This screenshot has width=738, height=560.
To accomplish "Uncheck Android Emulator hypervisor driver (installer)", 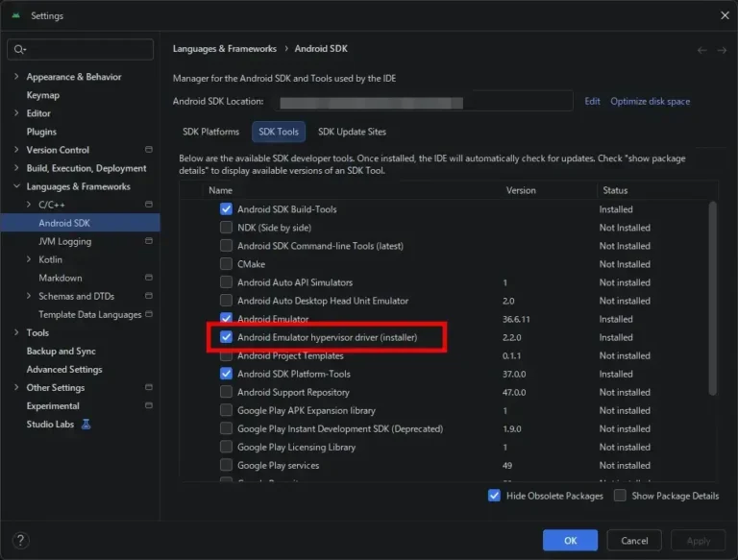I will point(226,337).
